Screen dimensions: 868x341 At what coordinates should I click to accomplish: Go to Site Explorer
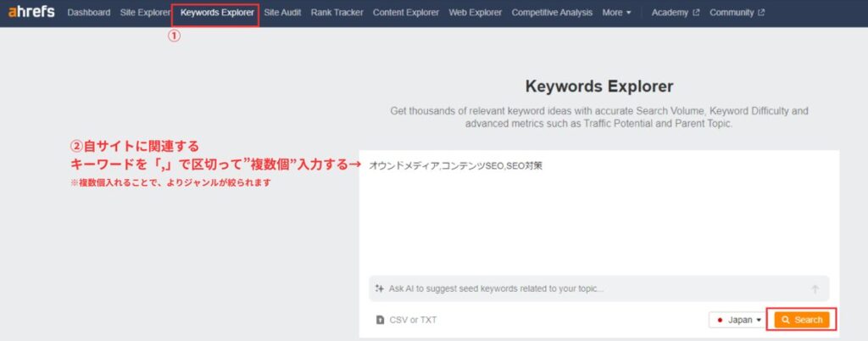coord(145,12)
